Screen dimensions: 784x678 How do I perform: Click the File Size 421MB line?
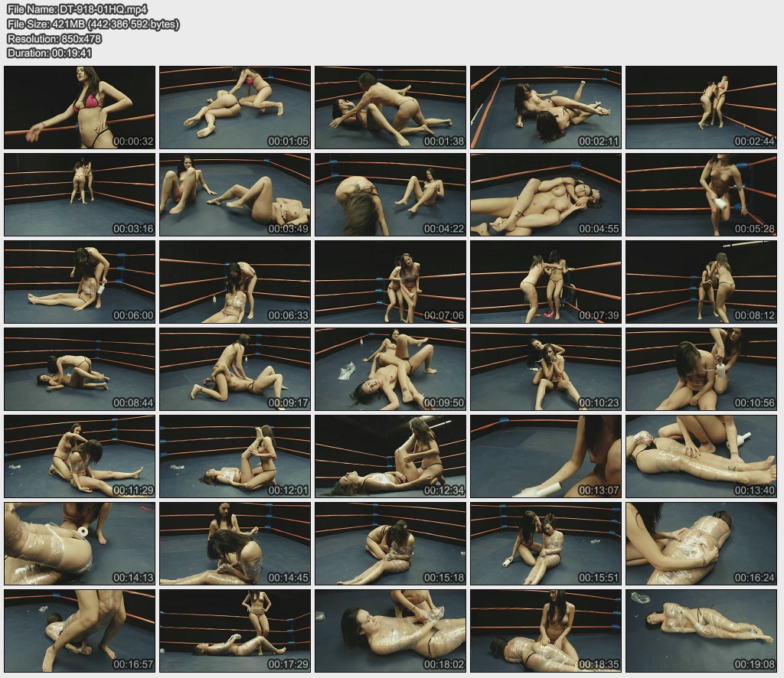[93, 24]
